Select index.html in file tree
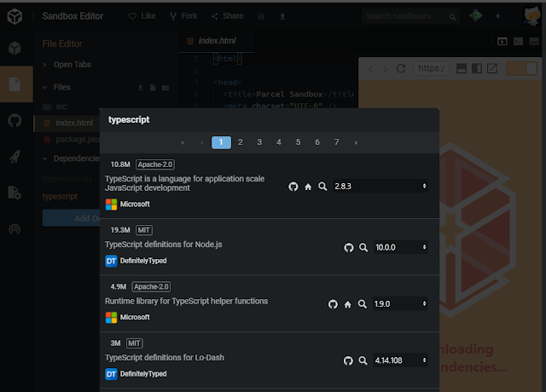The width and height of the screenshot is (546, 392). 67,123
